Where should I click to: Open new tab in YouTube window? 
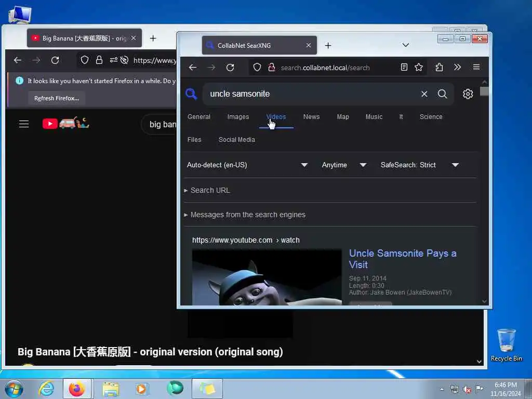click(153, 38)
